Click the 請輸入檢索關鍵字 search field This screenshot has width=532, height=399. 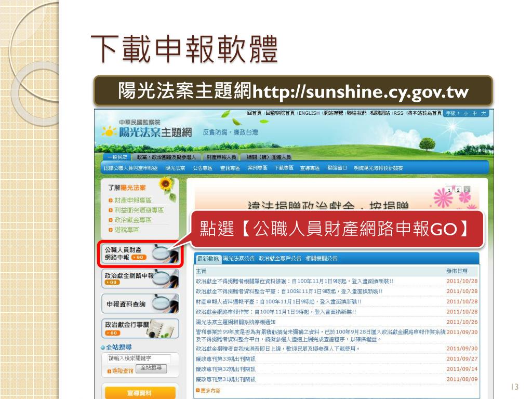(139, 358)
